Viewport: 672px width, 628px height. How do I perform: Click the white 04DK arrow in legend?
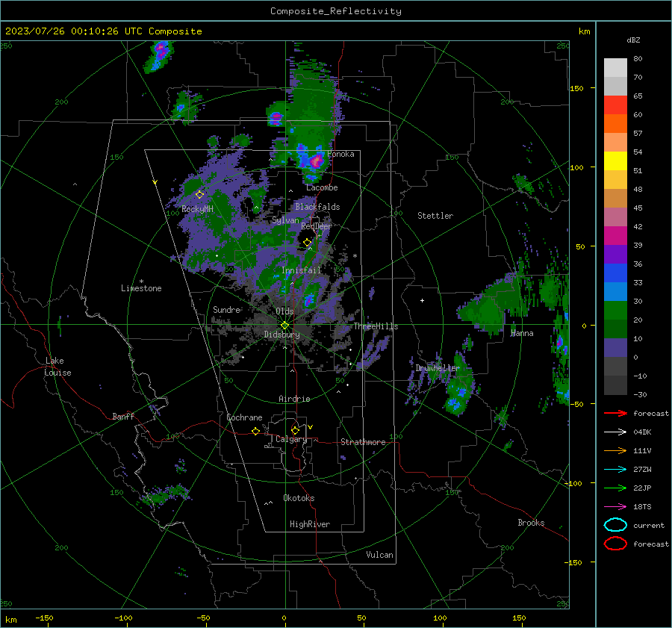click(615, 432)
